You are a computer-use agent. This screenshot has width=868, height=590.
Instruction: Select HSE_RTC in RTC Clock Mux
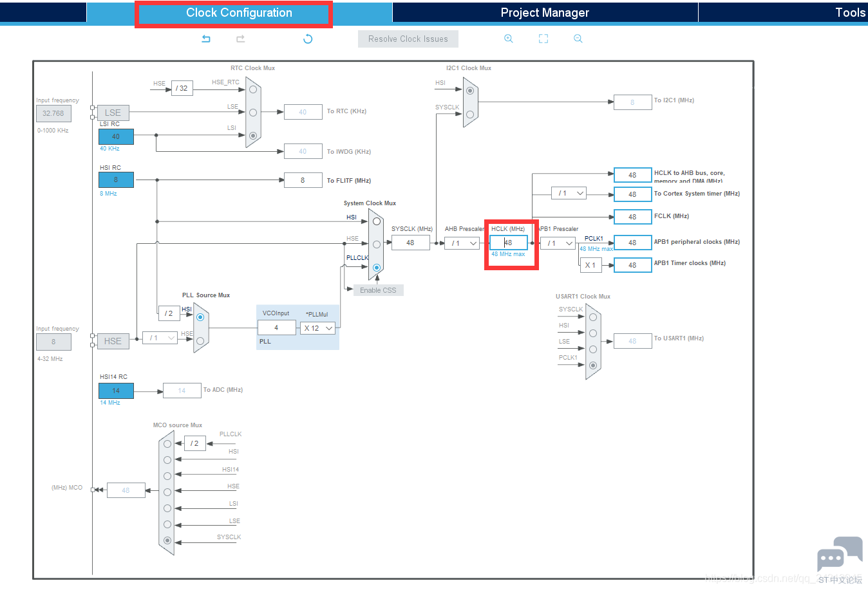point(253,89)
